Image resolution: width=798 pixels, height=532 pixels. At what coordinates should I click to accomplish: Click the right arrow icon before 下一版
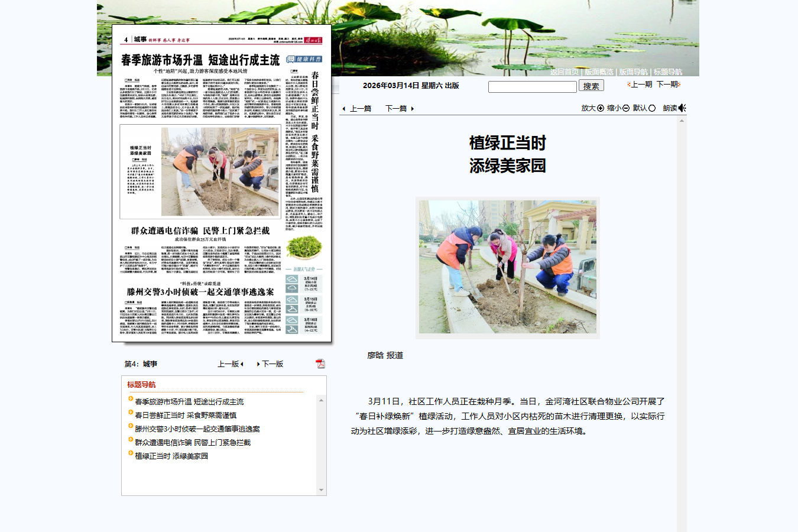(258, 364)
